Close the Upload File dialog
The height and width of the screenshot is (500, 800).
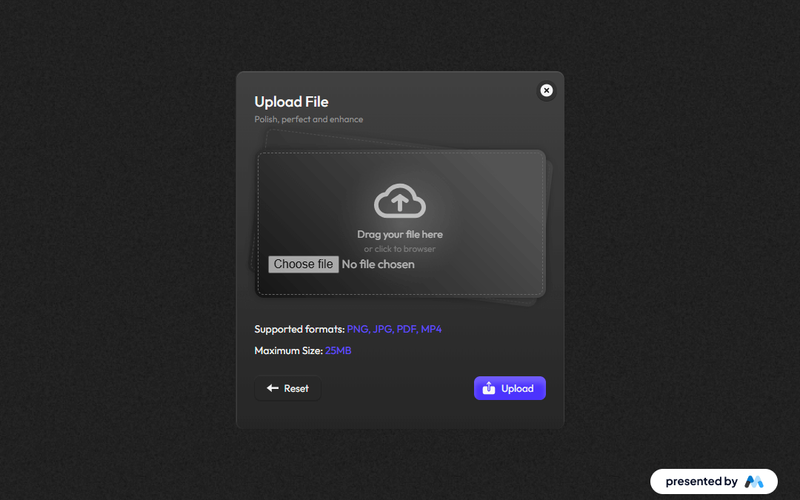(x=546, y=90)
